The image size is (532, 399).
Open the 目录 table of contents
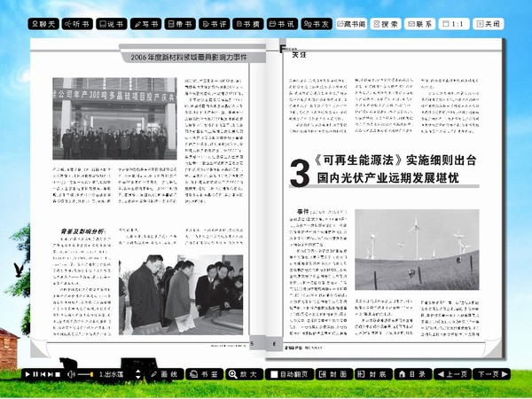413,374
